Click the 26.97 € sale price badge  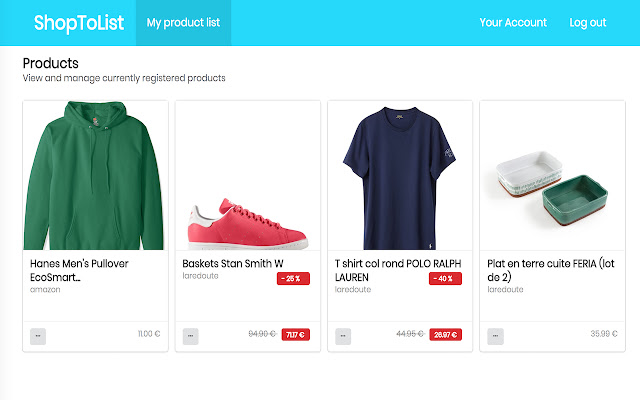tap(445, 335)
